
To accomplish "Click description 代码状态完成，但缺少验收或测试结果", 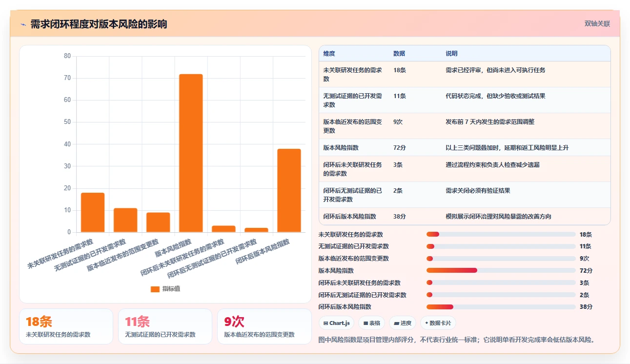I will pyautogui.click(x=495, y=96).
